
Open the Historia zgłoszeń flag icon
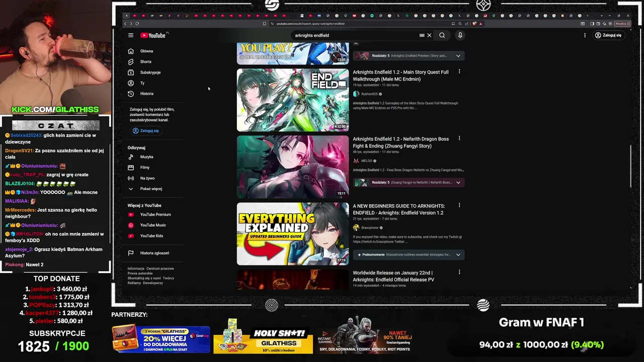point(131,253)
